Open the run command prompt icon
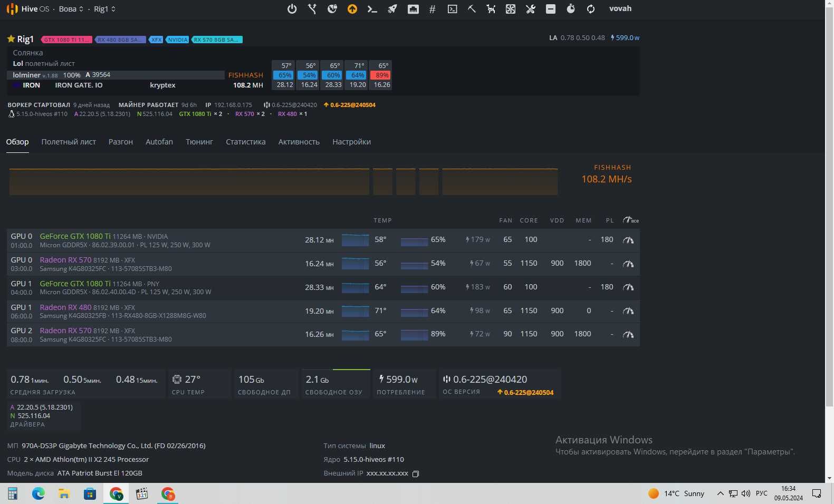Viewport: 834px width, 504px height. coord(372,9)
